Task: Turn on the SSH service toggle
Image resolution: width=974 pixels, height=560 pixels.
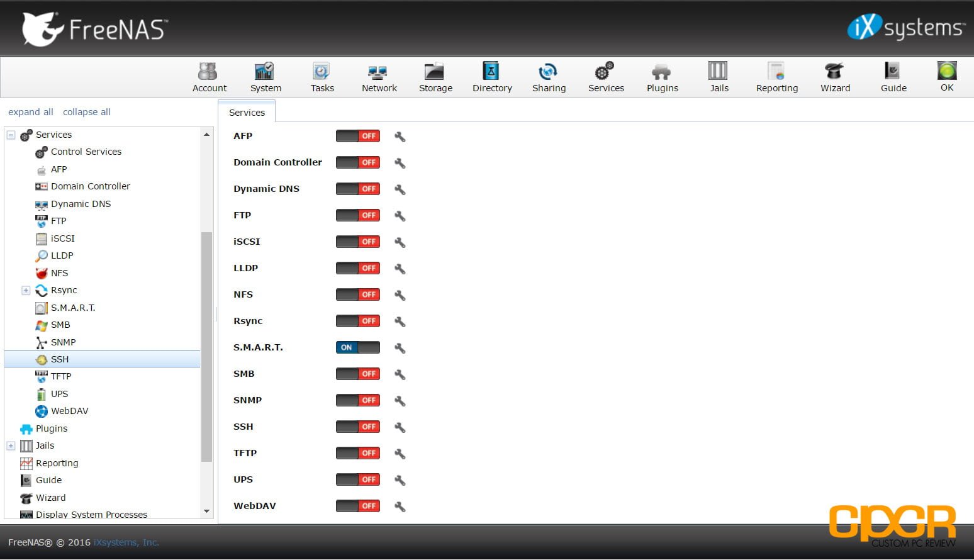Action: [x=358, y=427]
